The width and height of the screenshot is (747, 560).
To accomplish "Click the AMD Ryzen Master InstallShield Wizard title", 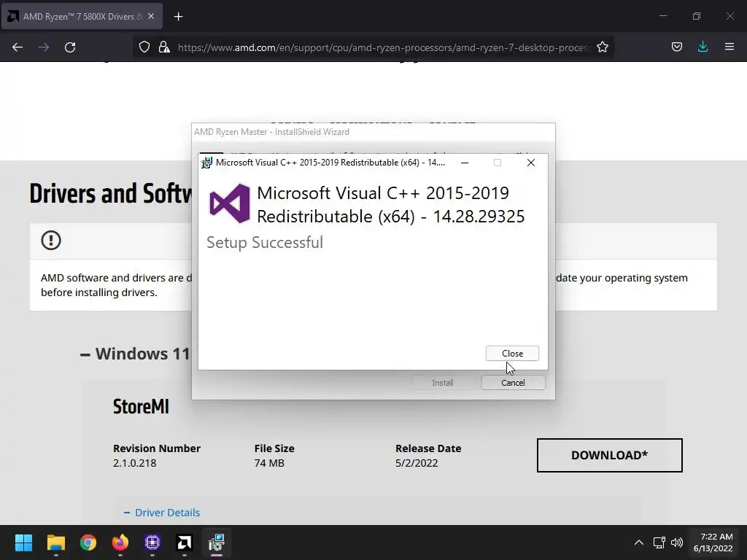I will (x=271, y=132).
